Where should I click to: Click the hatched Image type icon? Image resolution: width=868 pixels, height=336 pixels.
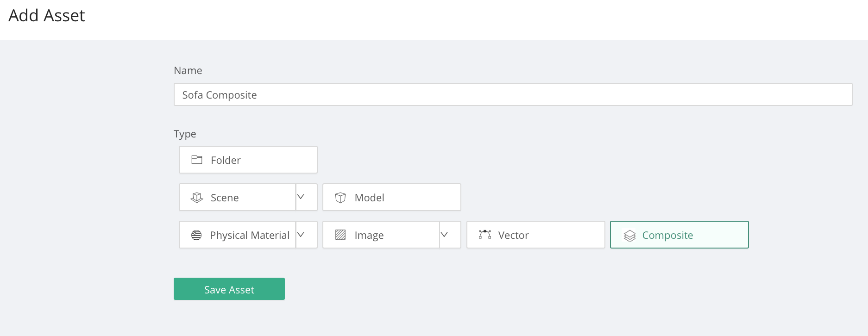pyautogui.click(x=340, y=235)
